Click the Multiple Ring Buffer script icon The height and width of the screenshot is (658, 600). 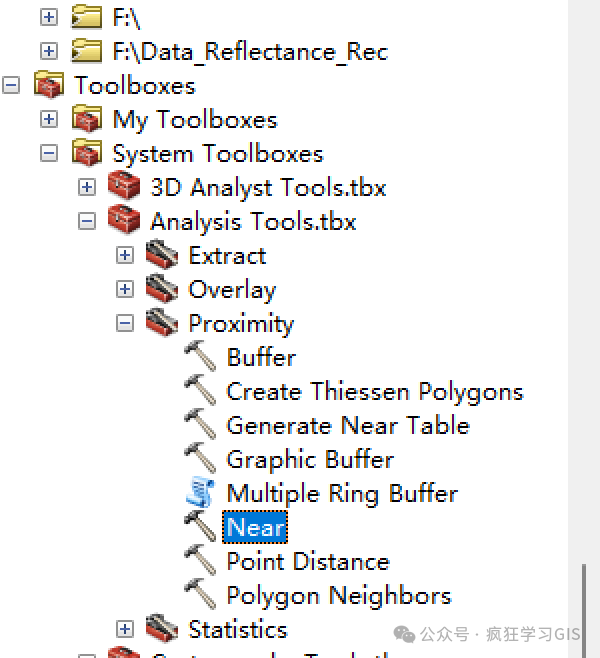201,492
